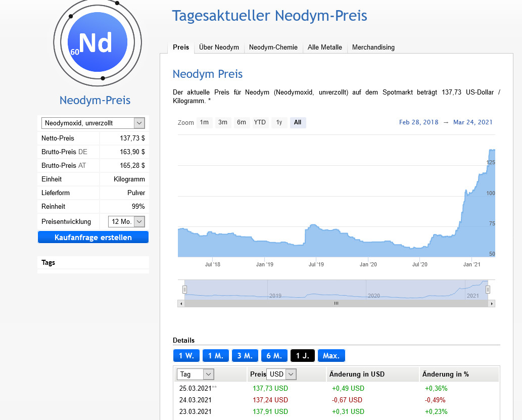Expand the Preisentwicklung 12 Mo. dropdown
This screenshot has height=420, width=522.
(127, 221)
